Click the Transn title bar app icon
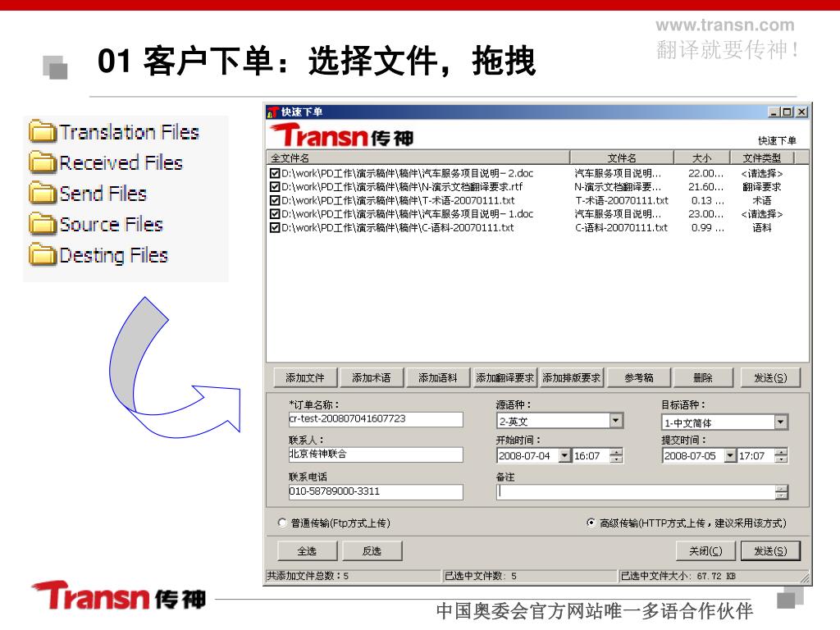 273,112
